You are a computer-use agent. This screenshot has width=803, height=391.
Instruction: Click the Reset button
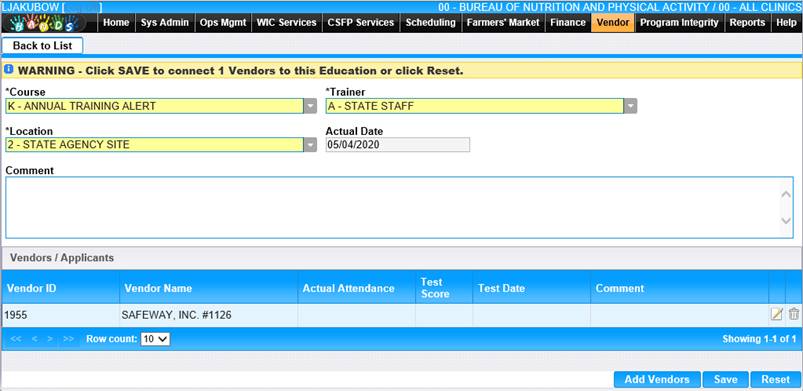tap(775, 380)
